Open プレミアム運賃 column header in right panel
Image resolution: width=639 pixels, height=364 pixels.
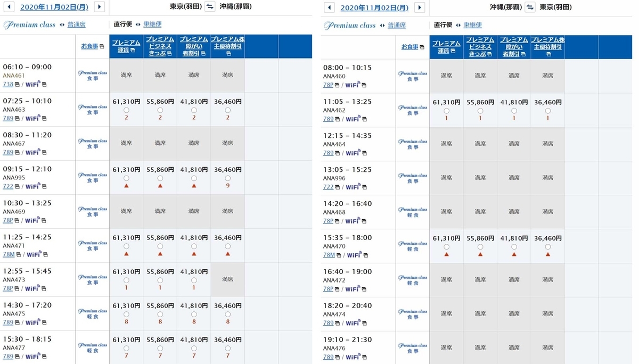446,47
